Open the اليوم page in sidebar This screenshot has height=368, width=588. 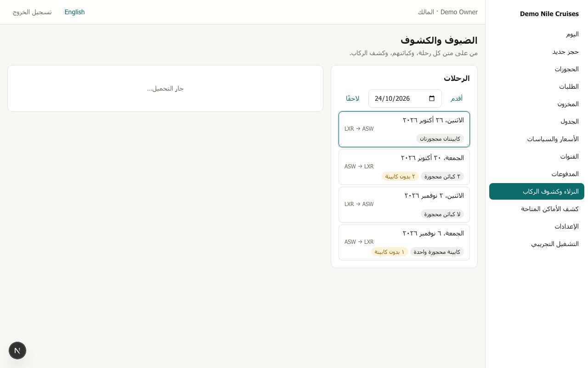point(537,34)
